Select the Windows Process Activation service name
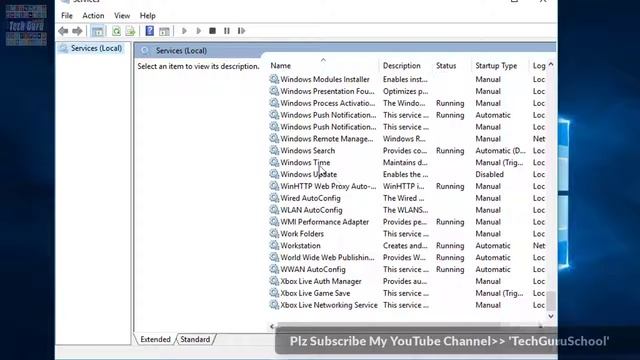The width and height of the screenshot is (640, 360). pyautogui.click(x=328, y=103)
